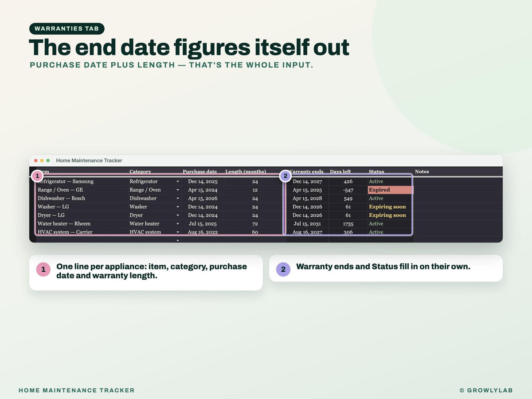This screenshot has width=532, height=399.
Task: Select purchase date 'Jul 15, 2025'
Action: (203, 223)
